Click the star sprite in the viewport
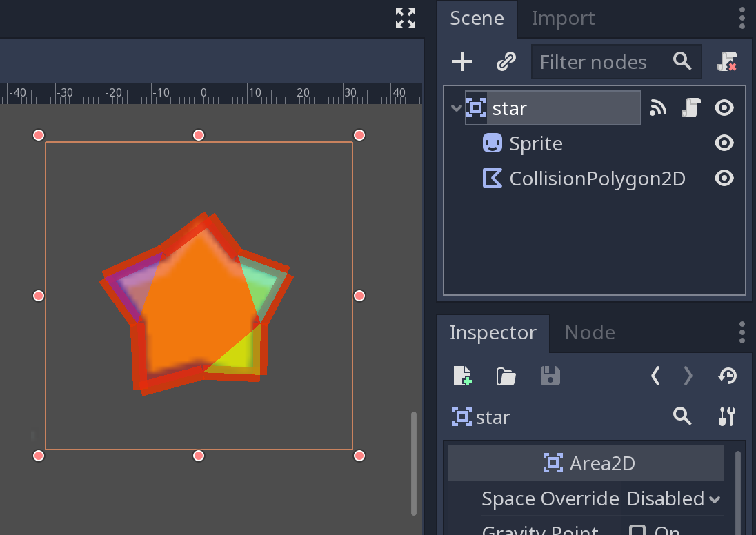Image resolution: width=756 pixels, height=535 pixels. [197, 303]
